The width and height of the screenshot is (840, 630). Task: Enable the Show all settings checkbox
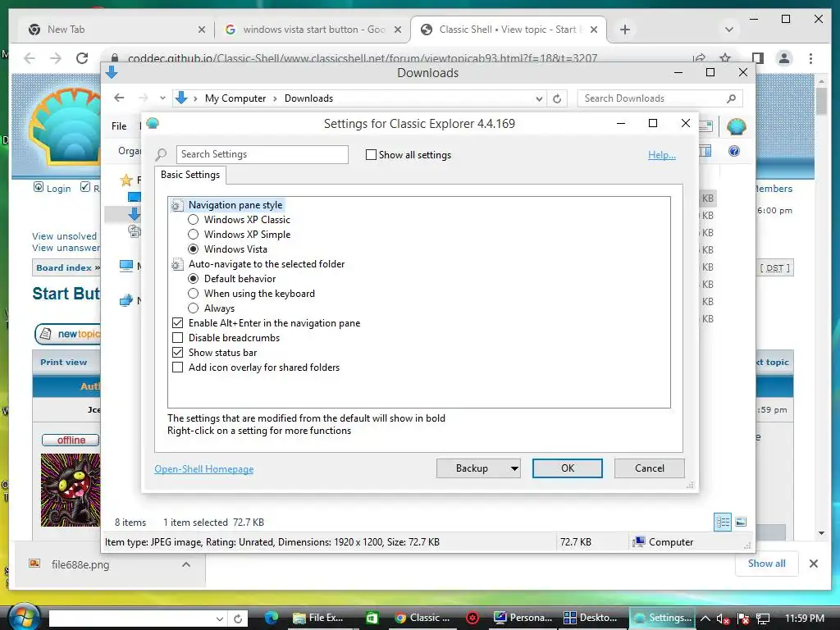(x=371, y=155)
